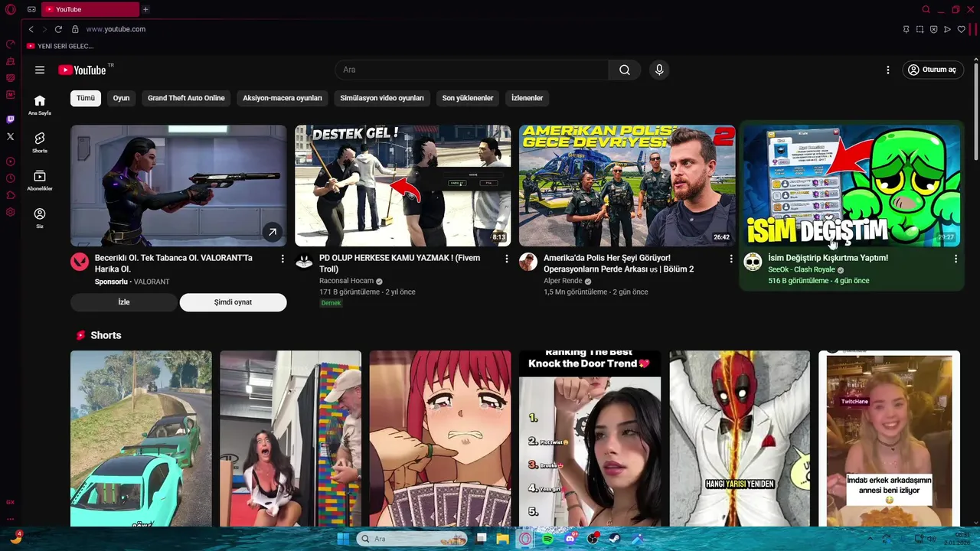Click the taskbar search box Ara
This screenshot has width=980, height=551.
(412, 539)
